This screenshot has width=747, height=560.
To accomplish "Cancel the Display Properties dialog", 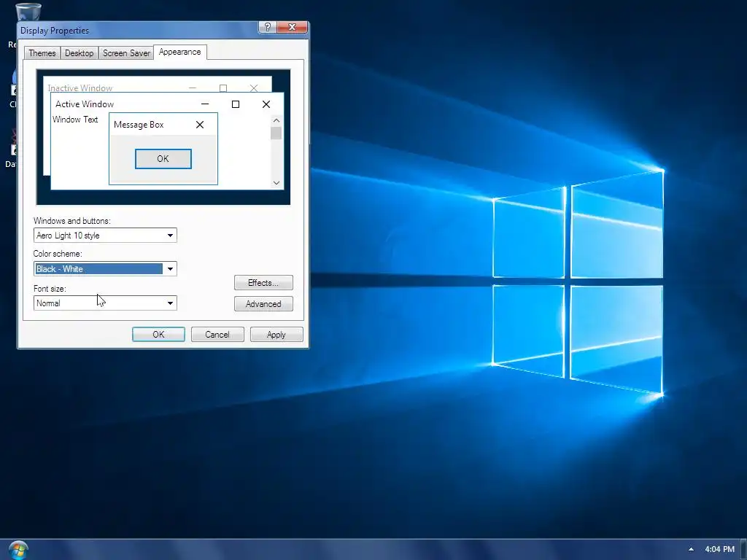I will pos(217,335).
